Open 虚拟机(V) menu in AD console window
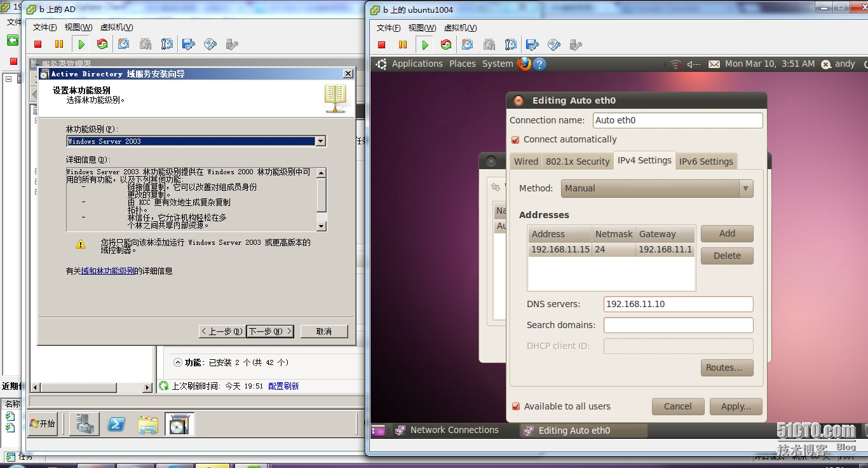The height and width of the screenshot is (468, 868). pos(117,27)
